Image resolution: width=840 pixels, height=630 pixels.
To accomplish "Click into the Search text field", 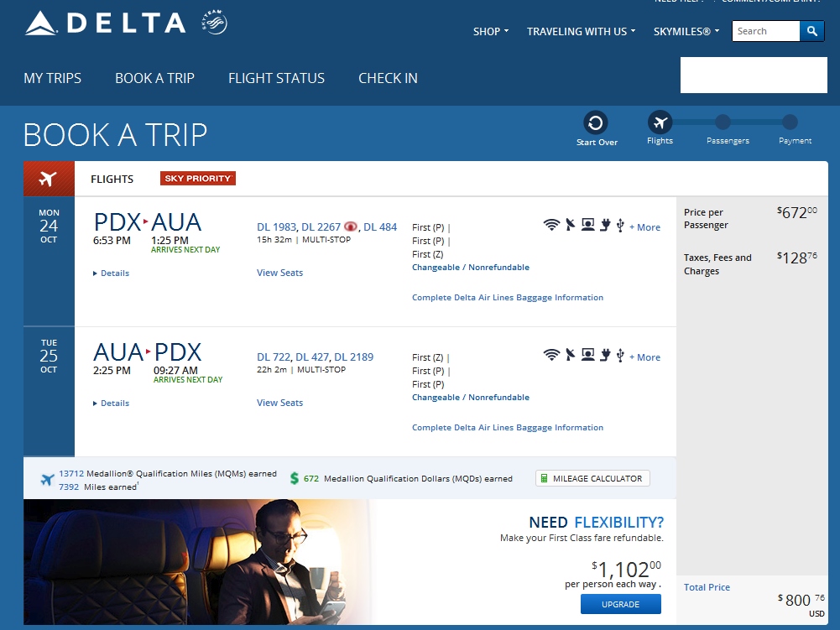I will click(x=765, y=31).
